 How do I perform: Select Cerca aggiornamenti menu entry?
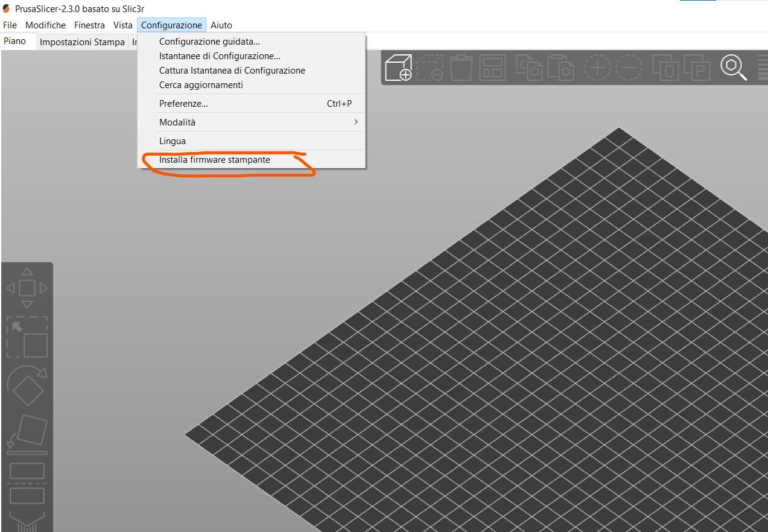[201, 85]
